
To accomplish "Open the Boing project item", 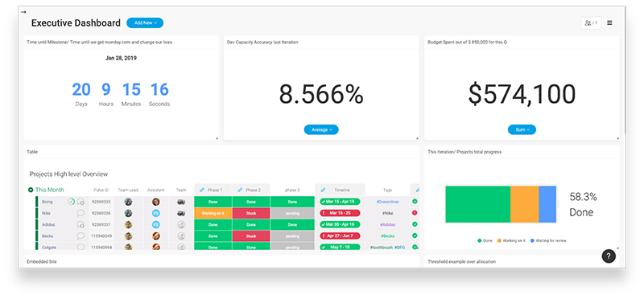I will (x=47, y=202).
